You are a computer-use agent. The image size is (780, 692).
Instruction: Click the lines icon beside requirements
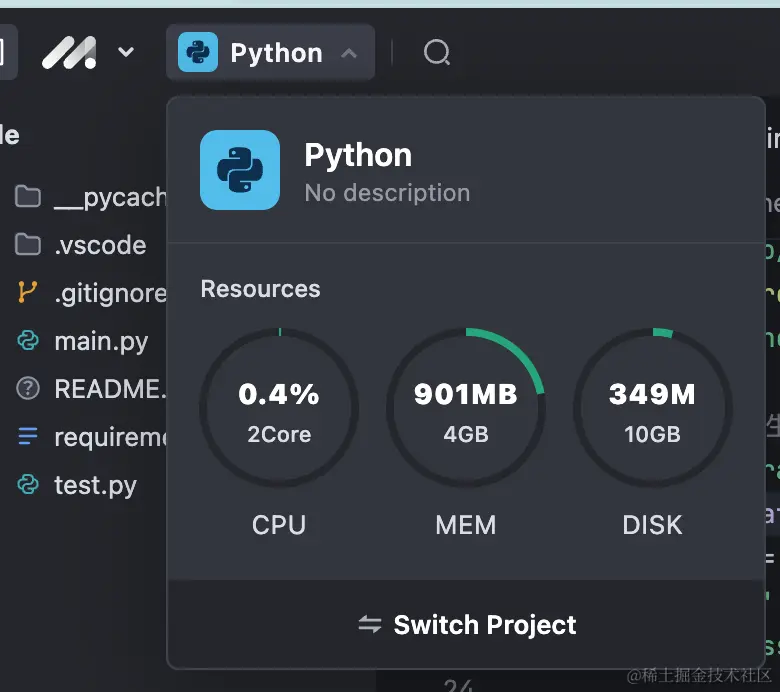pyautogui.click(x=28, y=436)
